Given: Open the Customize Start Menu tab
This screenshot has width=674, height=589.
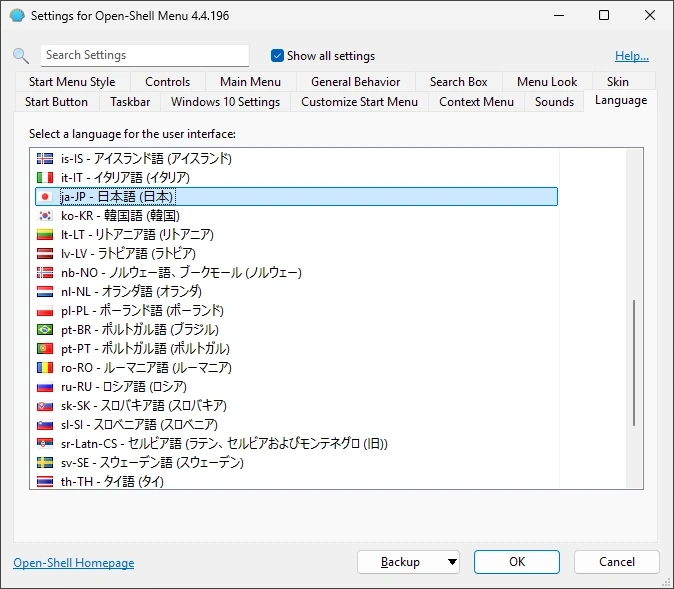Looking at the screenshot, I should 359,102.
